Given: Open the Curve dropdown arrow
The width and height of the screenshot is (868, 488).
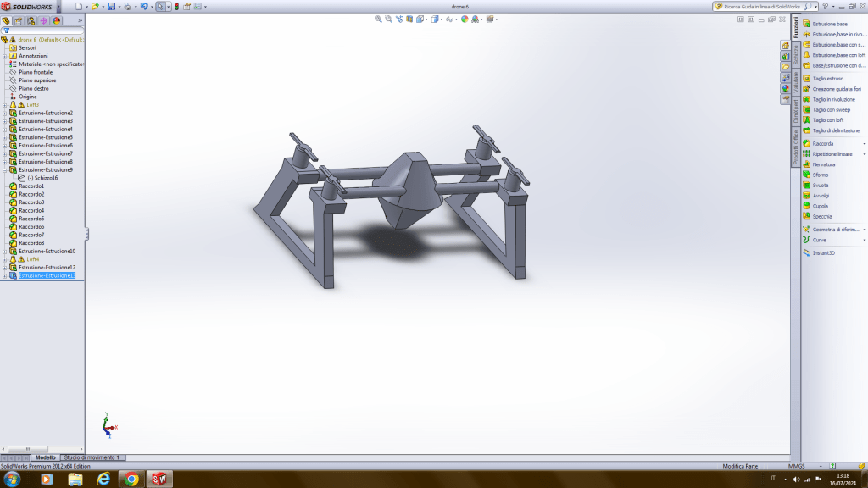Looking at the screenshot, I should (864, 240).
